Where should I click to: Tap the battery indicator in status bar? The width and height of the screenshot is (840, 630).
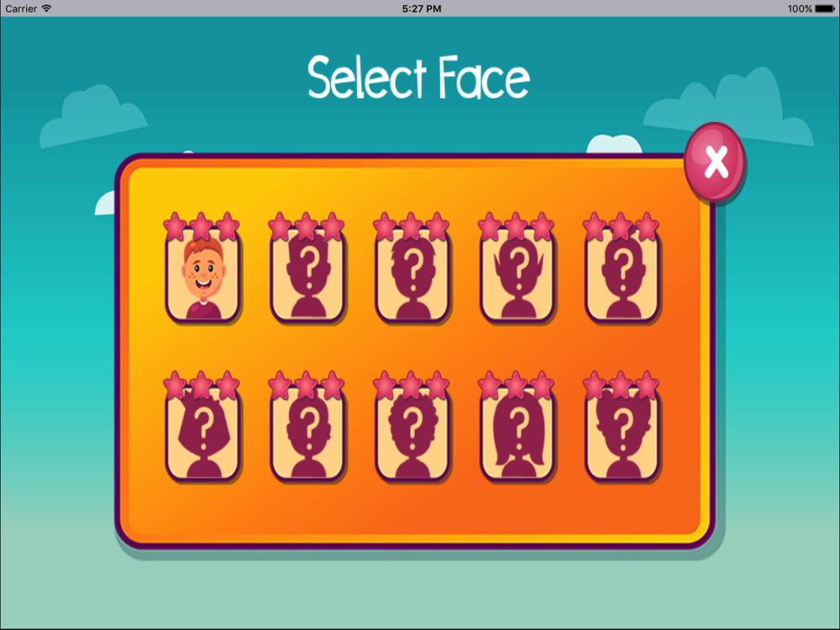click(x=825, y=8)
